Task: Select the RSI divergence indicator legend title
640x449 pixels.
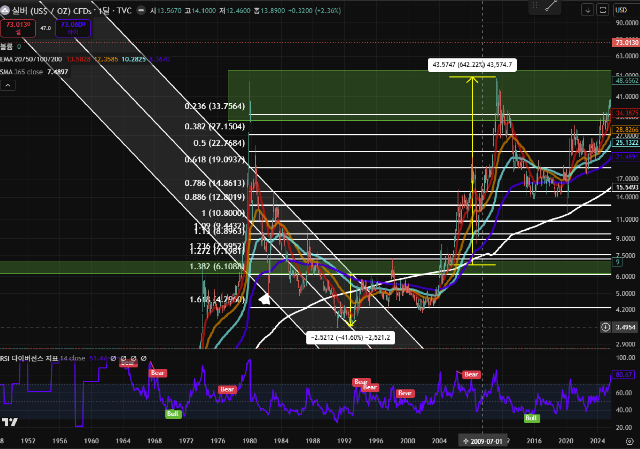Action: (x=29, y=358)
